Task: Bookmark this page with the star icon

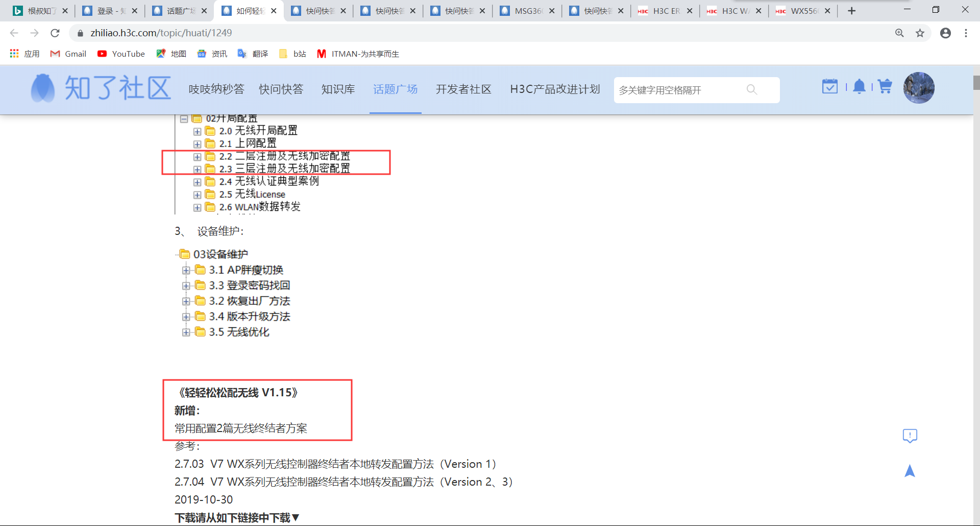Action: point(920,33)
